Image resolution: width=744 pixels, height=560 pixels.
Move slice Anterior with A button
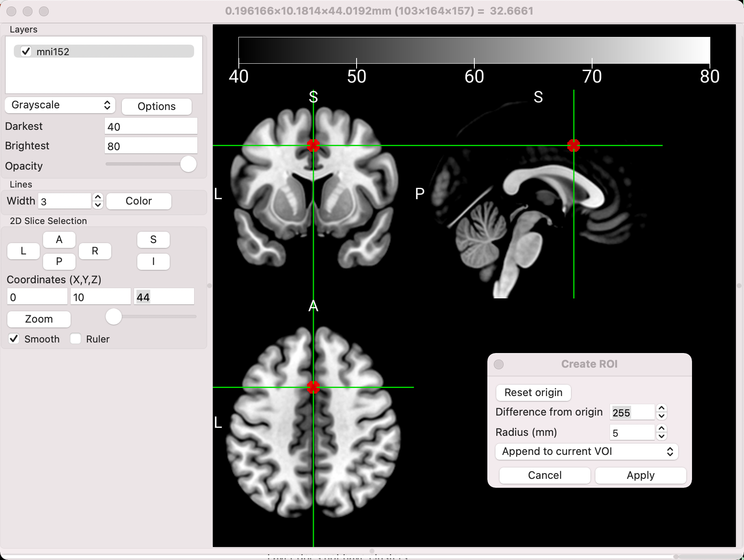[x=59, y=240]
